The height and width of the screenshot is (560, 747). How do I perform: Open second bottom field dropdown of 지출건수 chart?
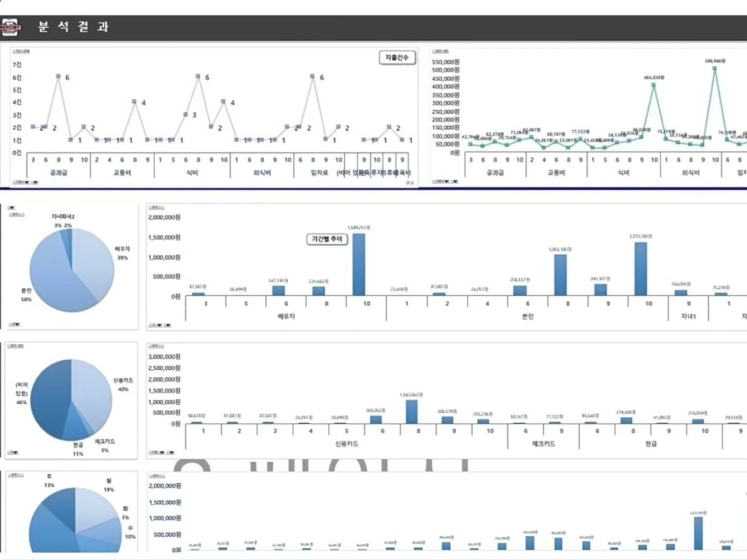point(35,182)
